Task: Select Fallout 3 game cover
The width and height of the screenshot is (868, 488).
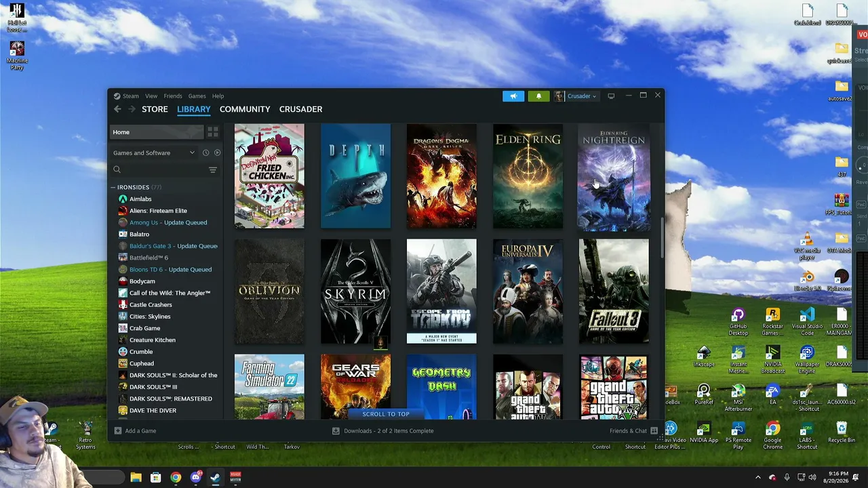Action: 614,291
